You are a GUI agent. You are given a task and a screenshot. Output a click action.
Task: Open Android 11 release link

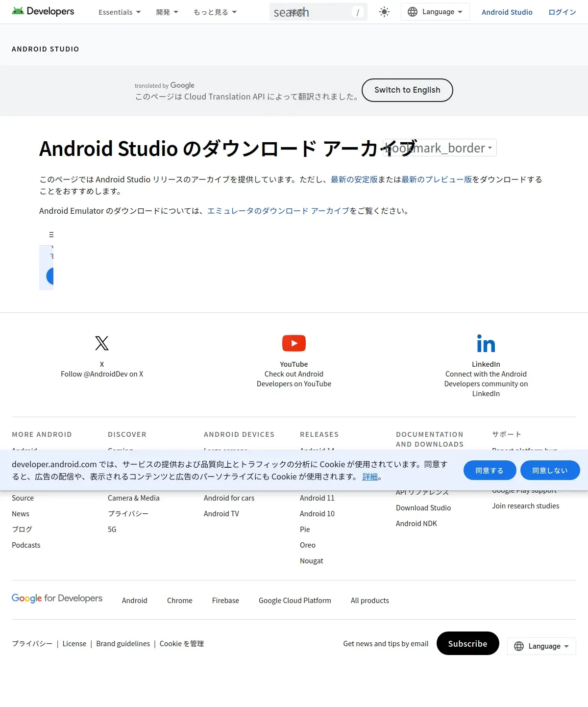point(317,498)
